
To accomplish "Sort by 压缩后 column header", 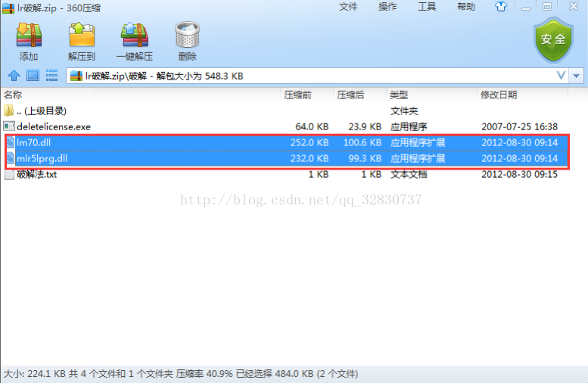I will point(350,95).
